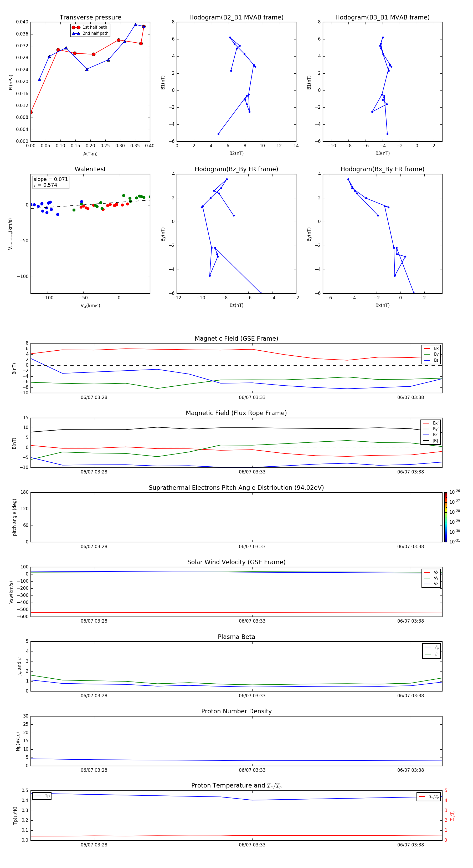This screenshot has height=868, width=473.
Task: Click the 'Bz(nT)' x-axis label
Action: tap(236, 305)
